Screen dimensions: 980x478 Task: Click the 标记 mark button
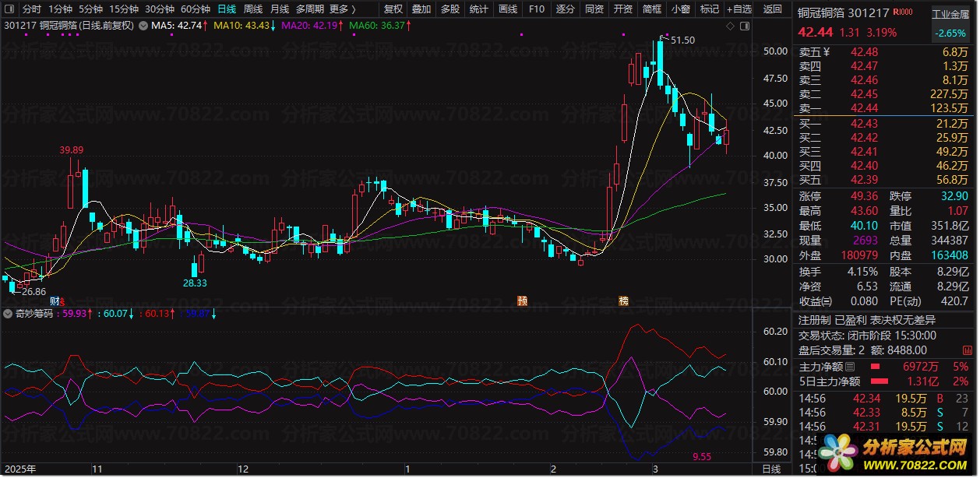click(710, 9)
